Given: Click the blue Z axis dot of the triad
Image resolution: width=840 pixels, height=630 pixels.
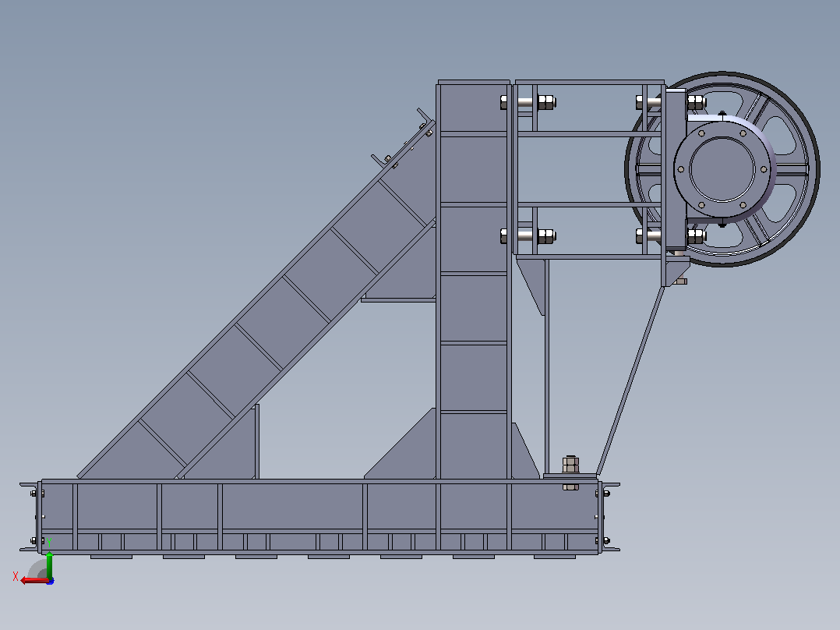Looking at the screenshot, I should coord(50,581).
